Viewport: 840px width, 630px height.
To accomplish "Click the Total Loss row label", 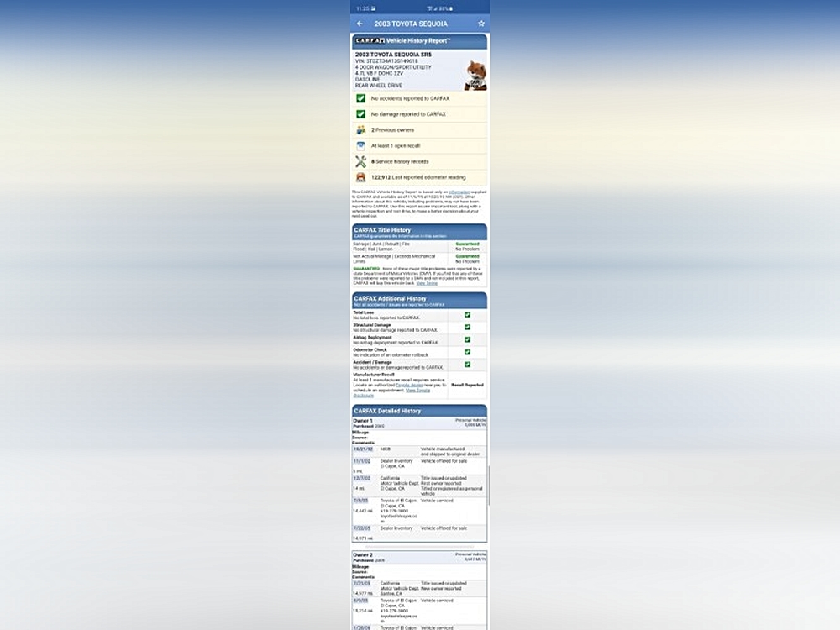I will click(x=364, y=312).
